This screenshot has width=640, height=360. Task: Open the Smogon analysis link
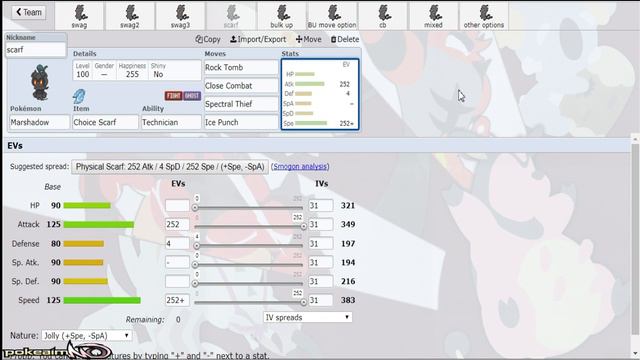pyautogui.click(x=300, y=167)
